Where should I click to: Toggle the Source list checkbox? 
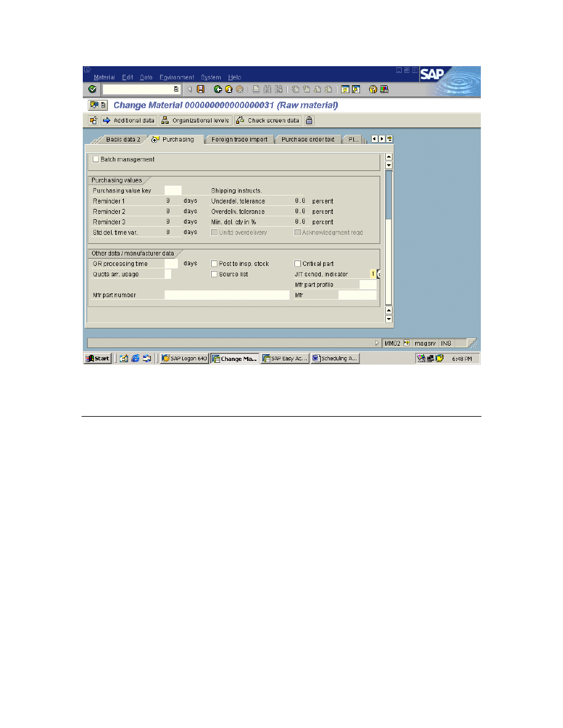tap(215, 274)
